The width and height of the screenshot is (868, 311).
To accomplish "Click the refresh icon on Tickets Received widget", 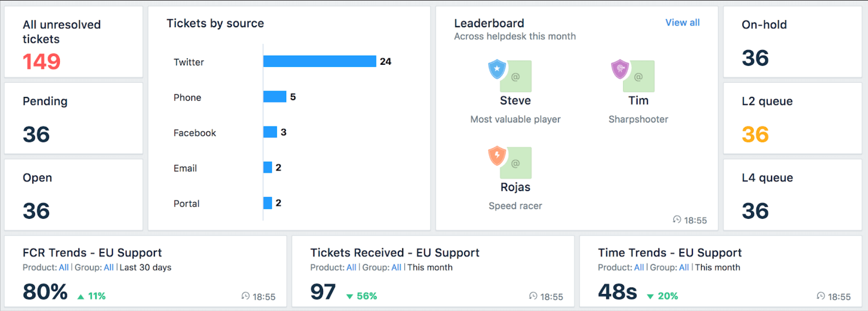I will coord(534,296).
